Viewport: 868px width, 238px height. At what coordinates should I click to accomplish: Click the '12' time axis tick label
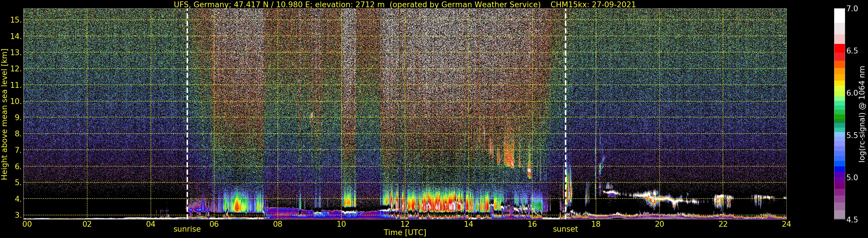tap(405, 224)
